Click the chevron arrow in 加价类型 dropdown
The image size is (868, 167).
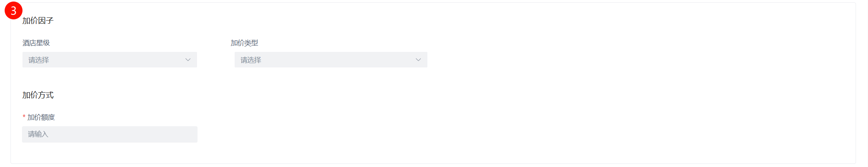click(x=418, y=60)
